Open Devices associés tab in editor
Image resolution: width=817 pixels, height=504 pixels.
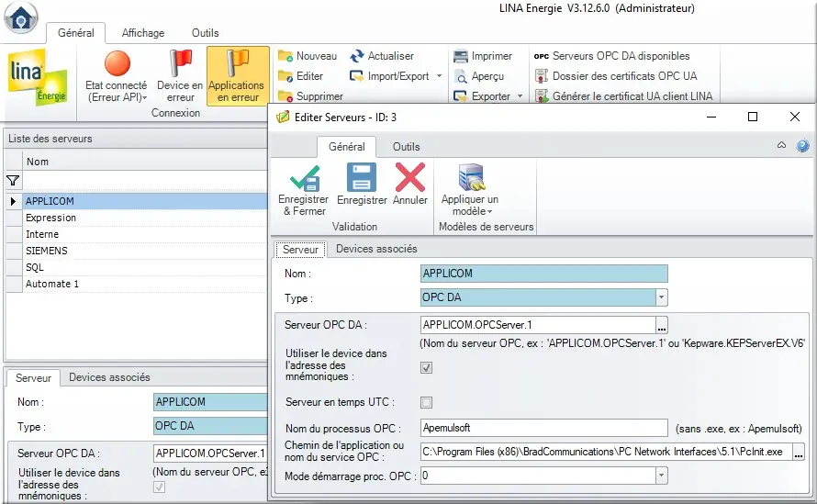(x=376, y=249)
